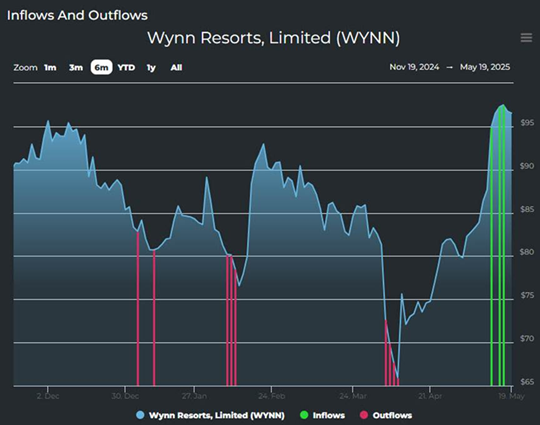540x425 pixels.
Task: Click the pink Outflows legend dot
Action: (x=364, y=415)
